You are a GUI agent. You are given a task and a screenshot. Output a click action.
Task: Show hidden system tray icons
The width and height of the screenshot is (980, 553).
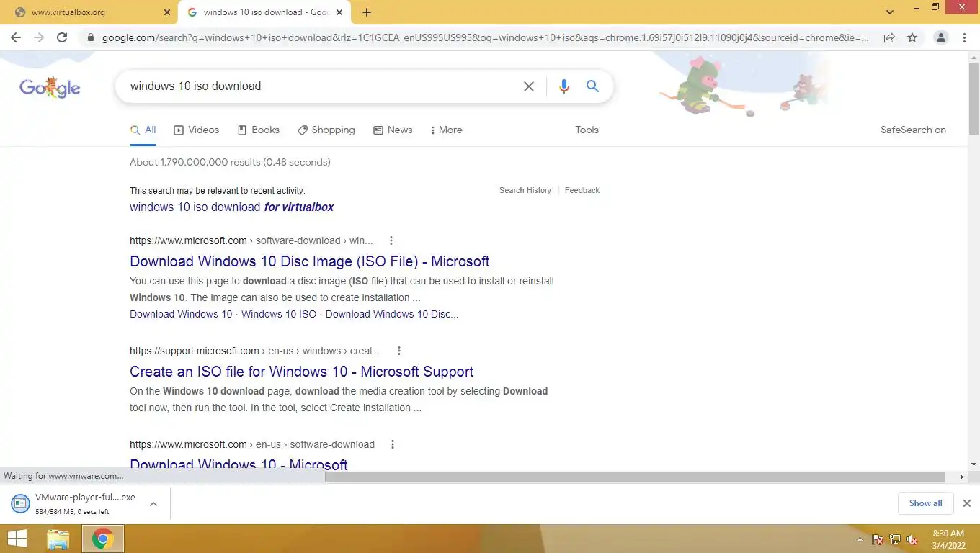[x=860, y=539]
